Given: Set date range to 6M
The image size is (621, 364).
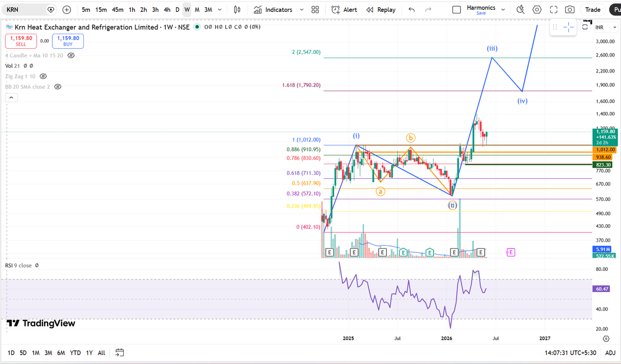Looking at the screenshot, I should pyautogui.click(x=61, y=353).
